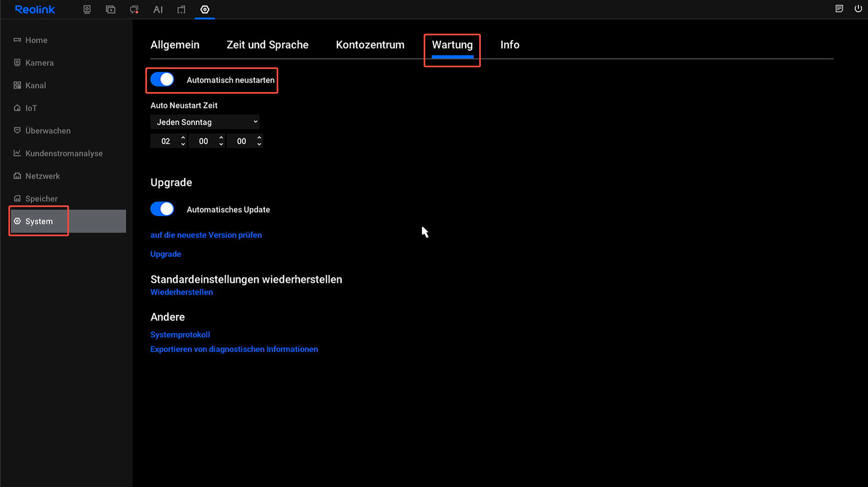Switch to the Zeit und Sprache tab
The image size is (868, 487).
coord(268,45)
